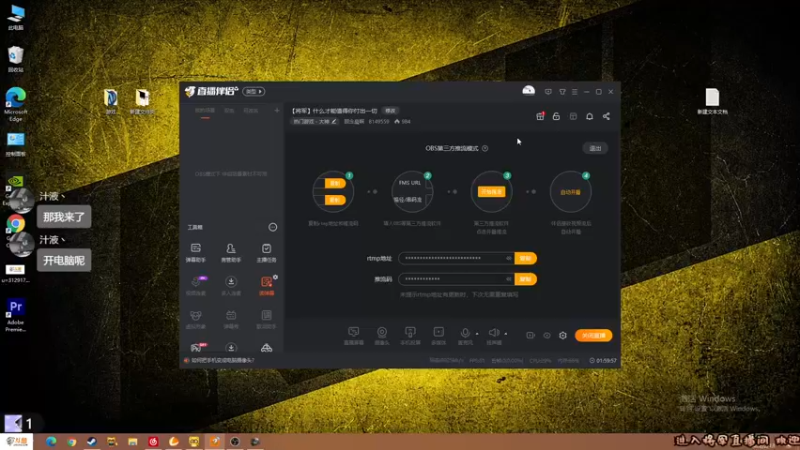Click the funnel-shaped icon in title bar
Screen dimensions: 800x450
[562, 92]
